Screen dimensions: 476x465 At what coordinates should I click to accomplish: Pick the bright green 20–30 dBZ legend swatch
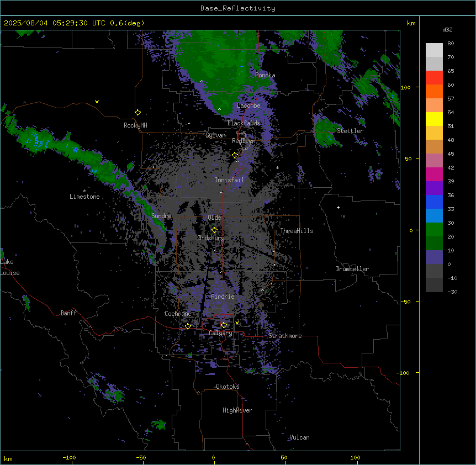[434, 230]
